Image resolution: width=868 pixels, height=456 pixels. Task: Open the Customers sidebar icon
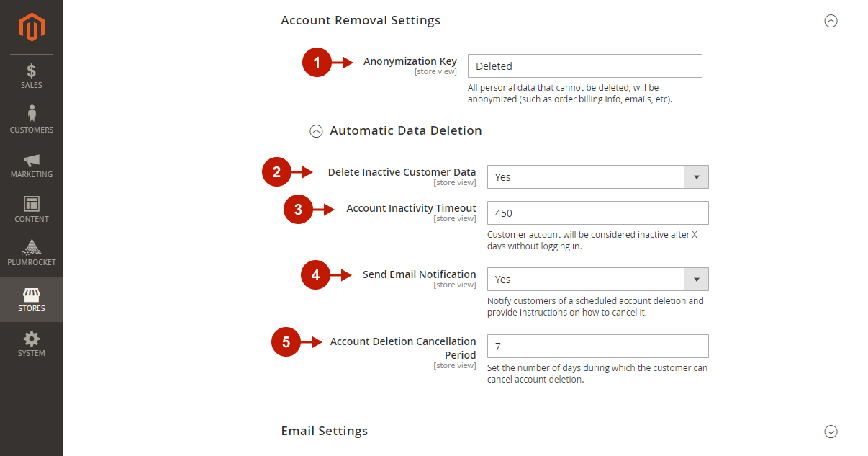[x=32, y=114]
